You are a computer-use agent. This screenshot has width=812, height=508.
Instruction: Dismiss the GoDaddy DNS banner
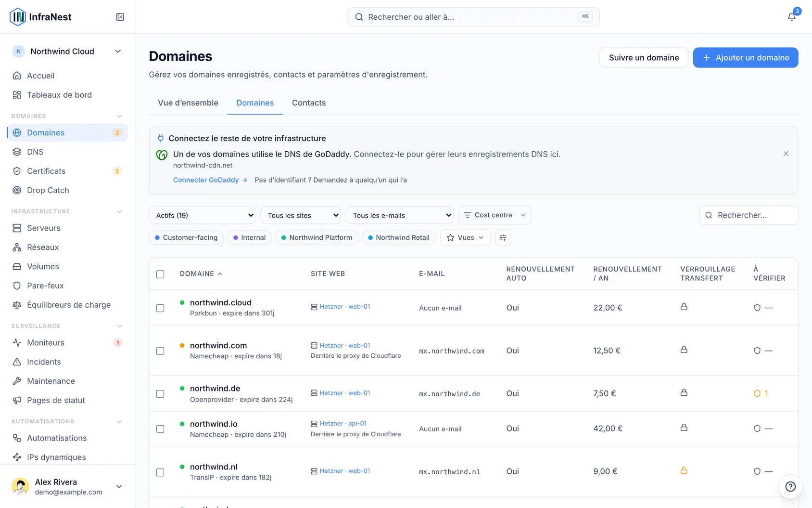tap(786, 154)
